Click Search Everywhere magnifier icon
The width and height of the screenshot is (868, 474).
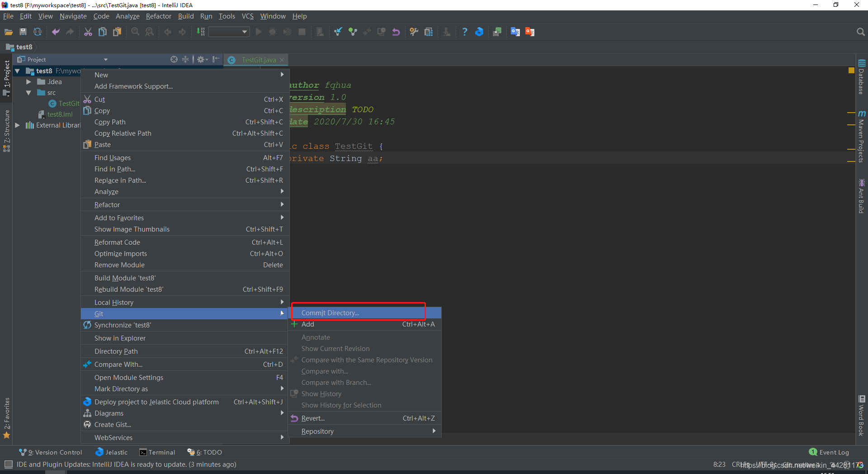point(860,32)
